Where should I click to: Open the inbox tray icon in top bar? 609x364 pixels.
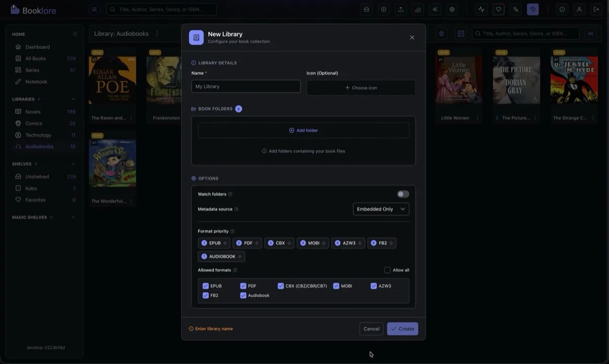tap(366, 9)
